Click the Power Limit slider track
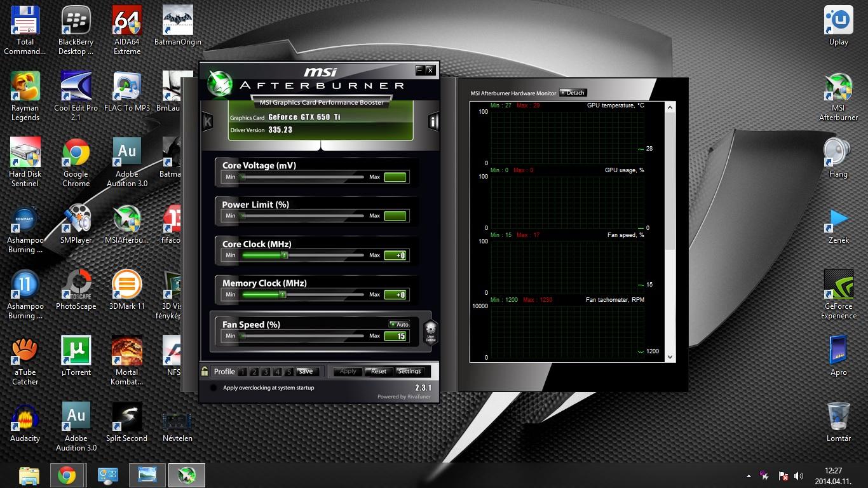Screen dimensions: 868x488 click(302, 216)
